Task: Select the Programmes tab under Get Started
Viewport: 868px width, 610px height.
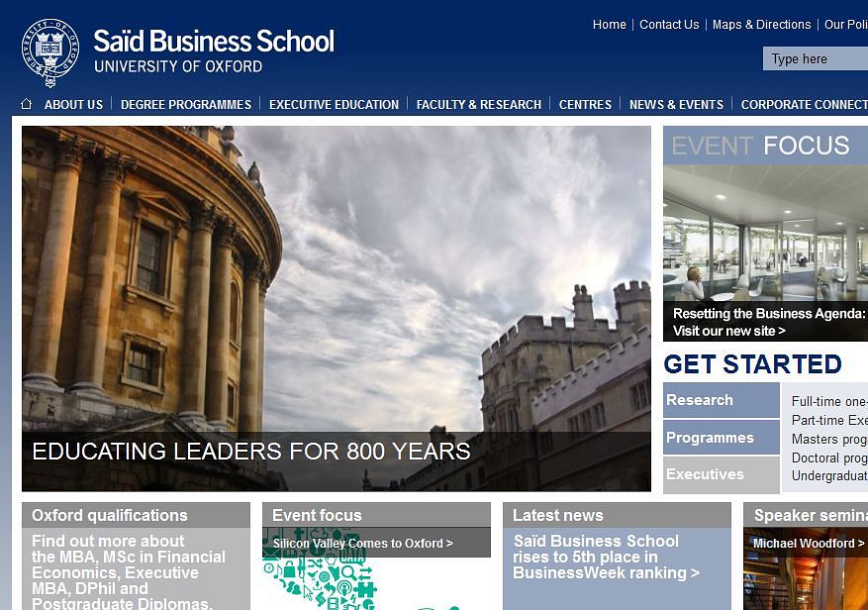Action: click(x=722, y=437)
